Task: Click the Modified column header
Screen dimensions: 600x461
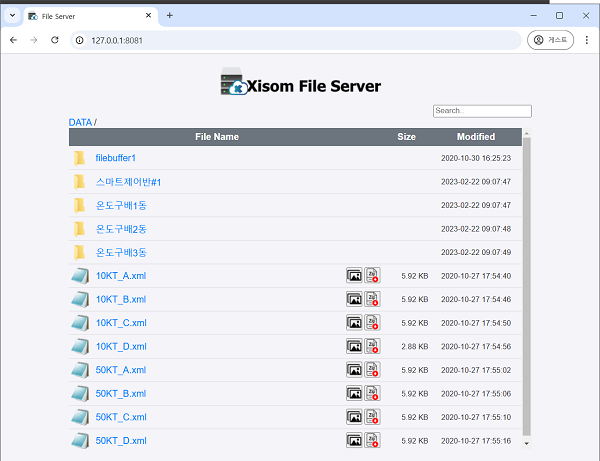Action: pyautogui.click(x=476, y=137)
